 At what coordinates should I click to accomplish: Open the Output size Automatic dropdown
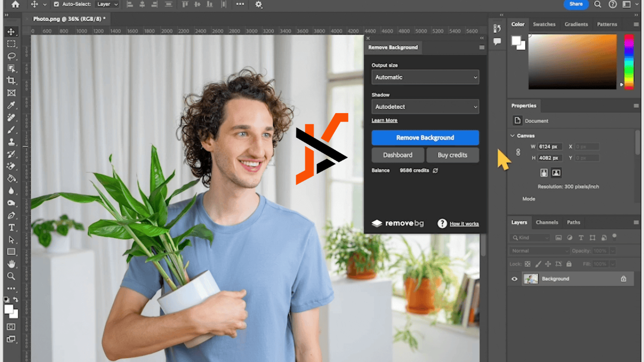tap(425, 77)
